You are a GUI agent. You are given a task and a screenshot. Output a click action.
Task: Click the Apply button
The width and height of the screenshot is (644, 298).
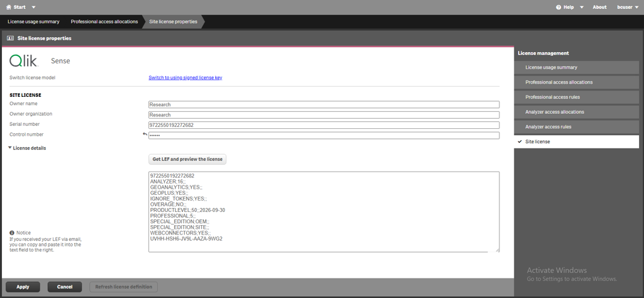pos(23,287)
